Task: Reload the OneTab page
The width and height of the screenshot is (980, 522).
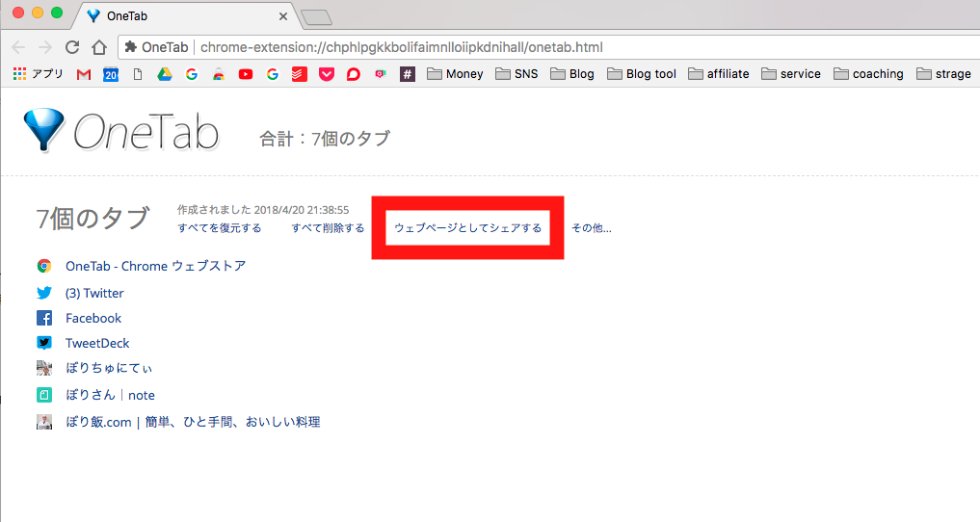Action: click(72, 47)
